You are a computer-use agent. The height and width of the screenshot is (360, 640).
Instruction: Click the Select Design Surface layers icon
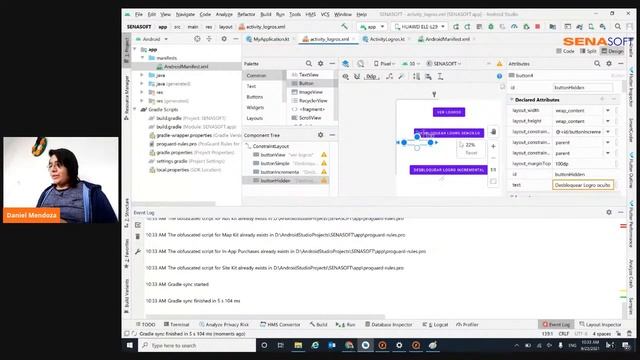point(346,64)
